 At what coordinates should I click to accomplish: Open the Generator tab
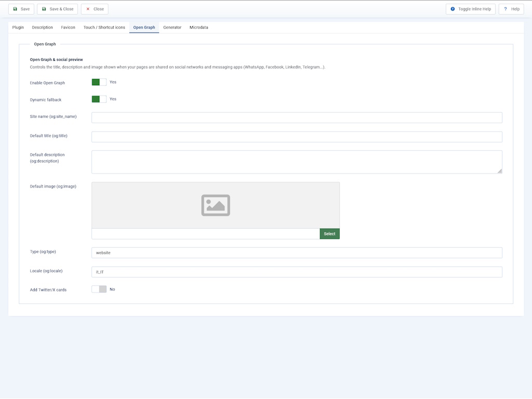tap(172, 28)
